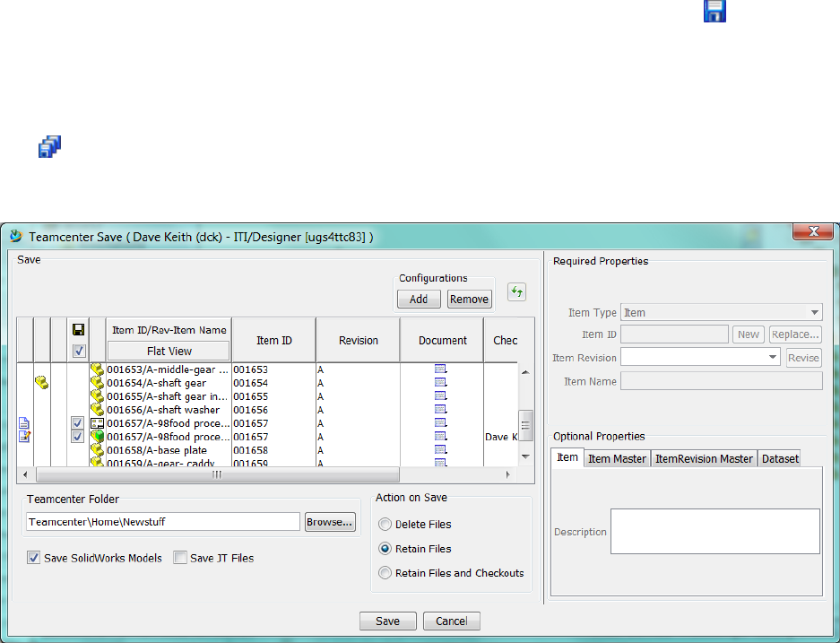The height and width of the screenshot is (643, 840).
Task: Click Document cell icon for 001654 row
Action: (x=440, y=383)
